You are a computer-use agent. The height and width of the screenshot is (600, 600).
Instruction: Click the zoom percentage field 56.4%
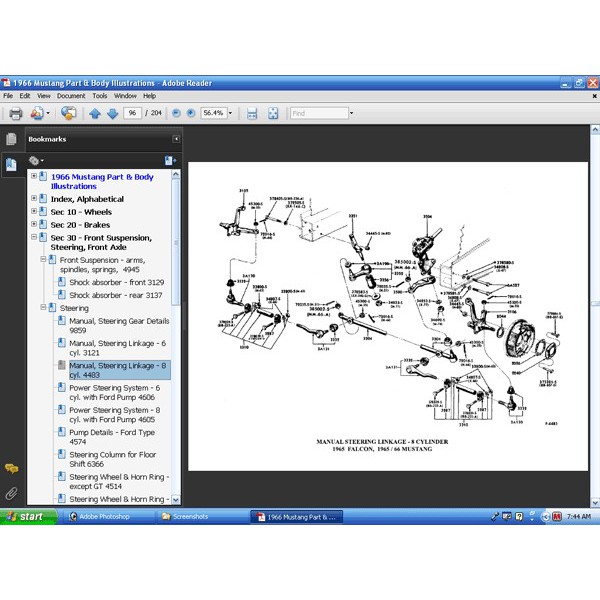tap(214, 113)
